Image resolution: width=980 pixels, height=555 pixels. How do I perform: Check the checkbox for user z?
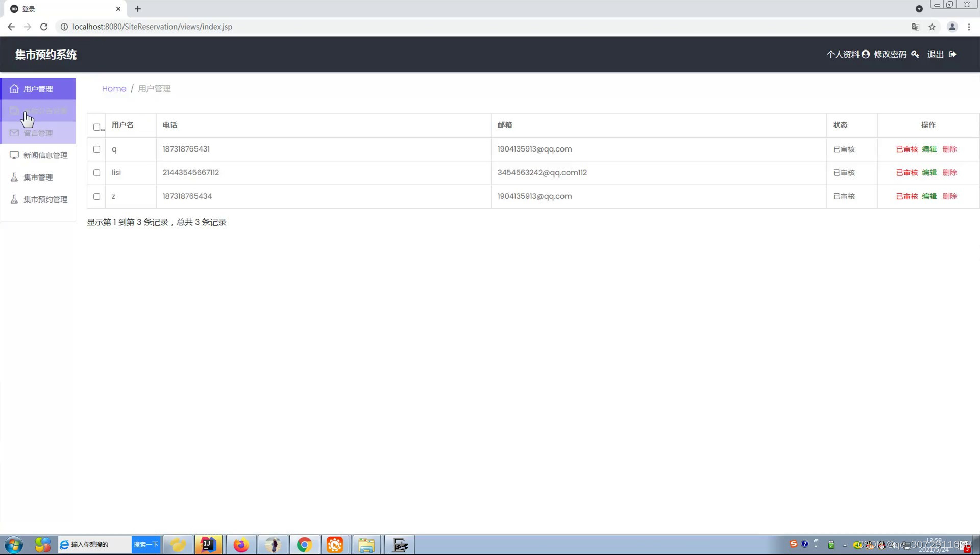tap(96, 196)
